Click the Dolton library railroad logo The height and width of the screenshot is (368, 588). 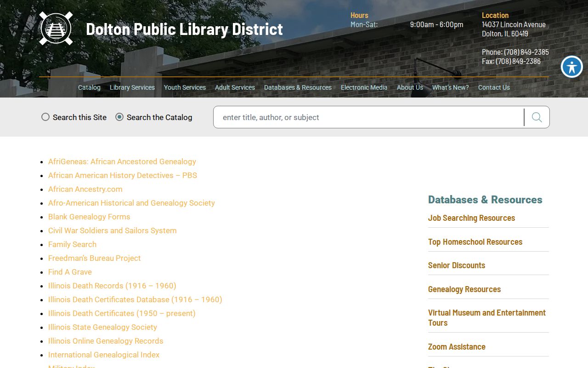pos(56,29)
